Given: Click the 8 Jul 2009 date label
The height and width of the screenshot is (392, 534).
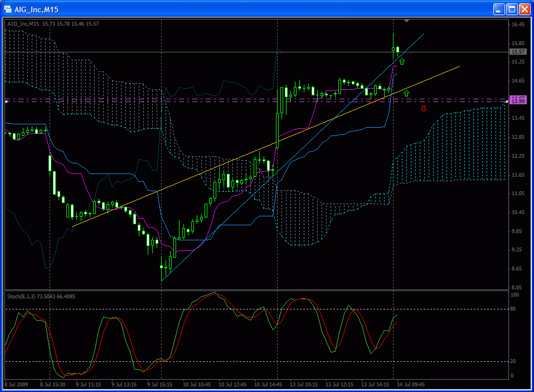Looking at the screenshot, I should pyautogui.click(x=16, y=385).
